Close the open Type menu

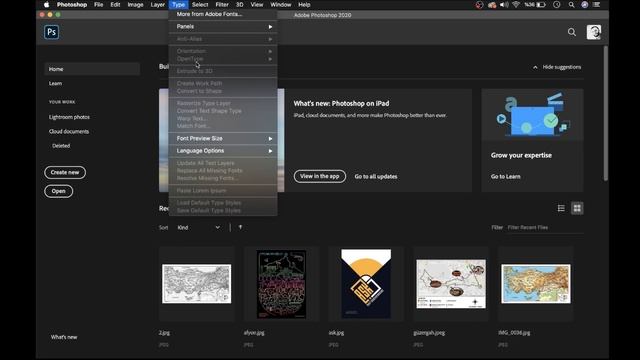point(178,5)
